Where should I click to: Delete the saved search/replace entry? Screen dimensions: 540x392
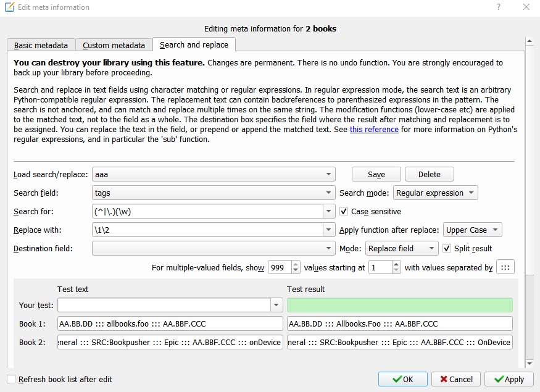click(430, 175)
